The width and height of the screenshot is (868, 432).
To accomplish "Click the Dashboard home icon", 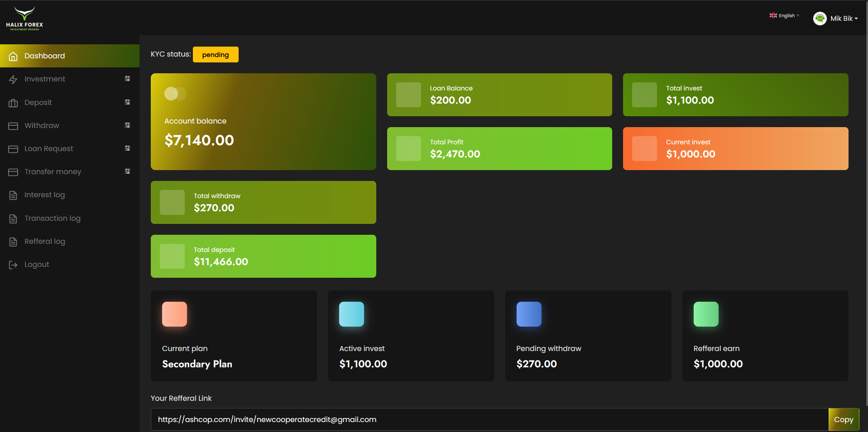I will point(13,56).
